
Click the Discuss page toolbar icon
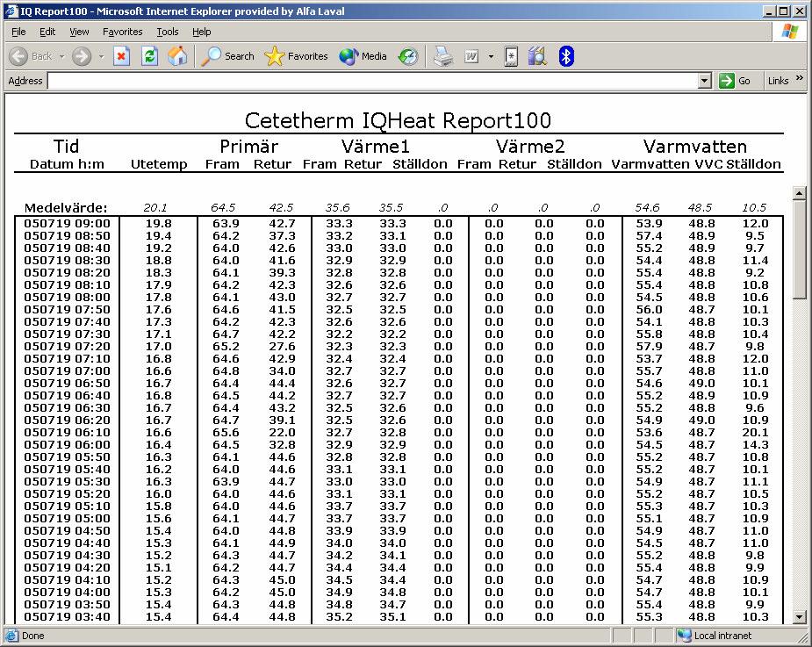(x=511, y=56)
